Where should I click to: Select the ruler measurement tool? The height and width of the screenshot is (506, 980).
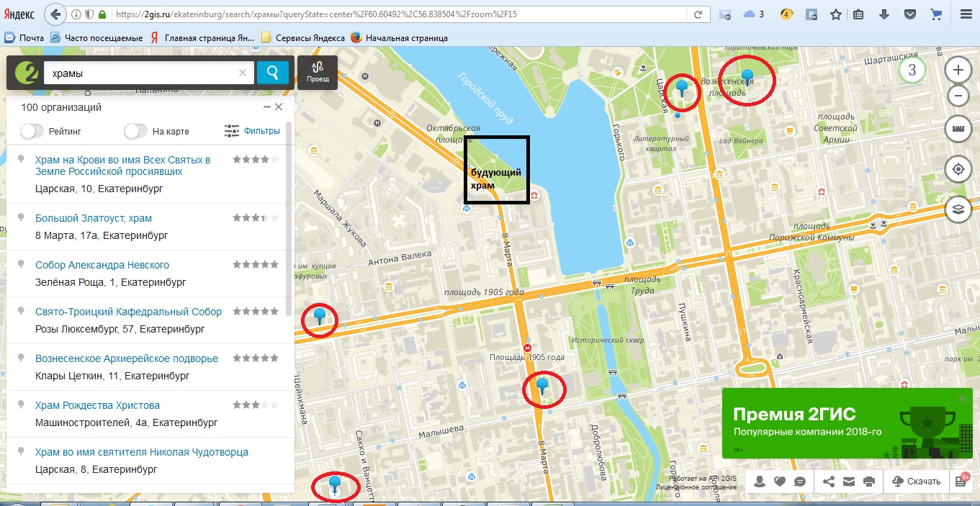point(958,130)
